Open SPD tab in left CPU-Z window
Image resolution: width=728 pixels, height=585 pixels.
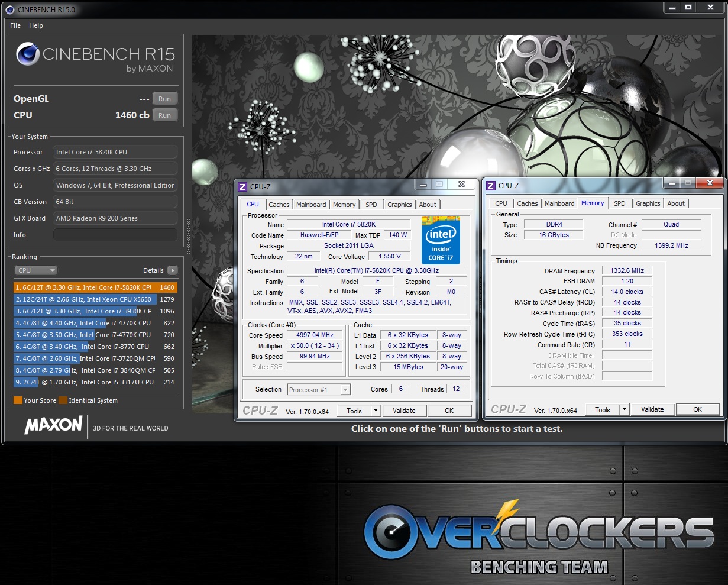[371, 205]
